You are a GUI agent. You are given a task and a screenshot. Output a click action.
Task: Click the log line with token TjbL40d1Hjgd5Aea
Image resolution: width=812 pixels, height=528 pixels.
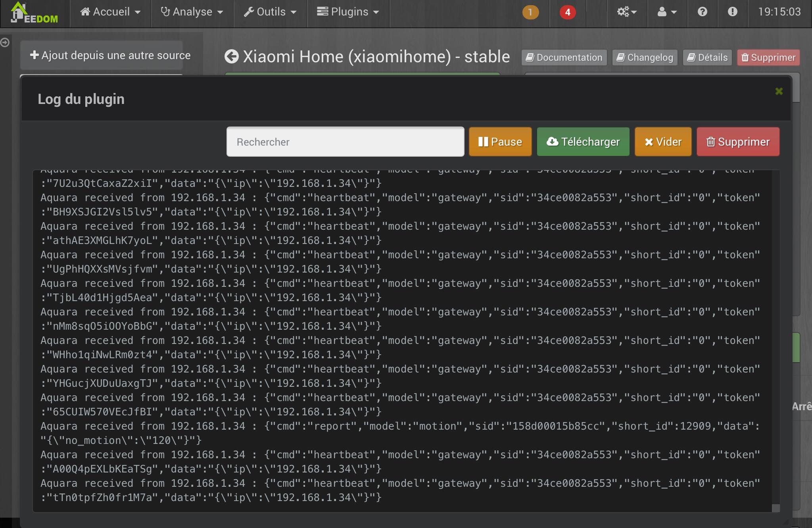click(x=211, y=298)
